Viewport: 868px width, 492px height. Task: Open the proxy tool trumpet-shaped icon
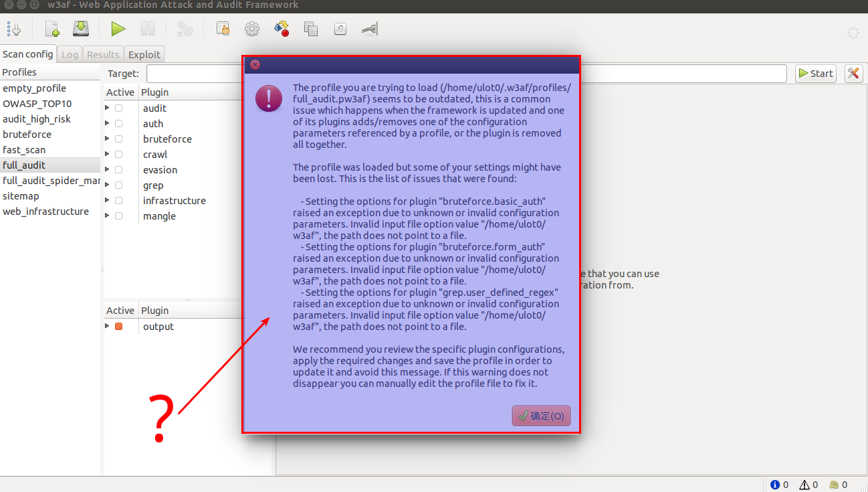point(370,29)
